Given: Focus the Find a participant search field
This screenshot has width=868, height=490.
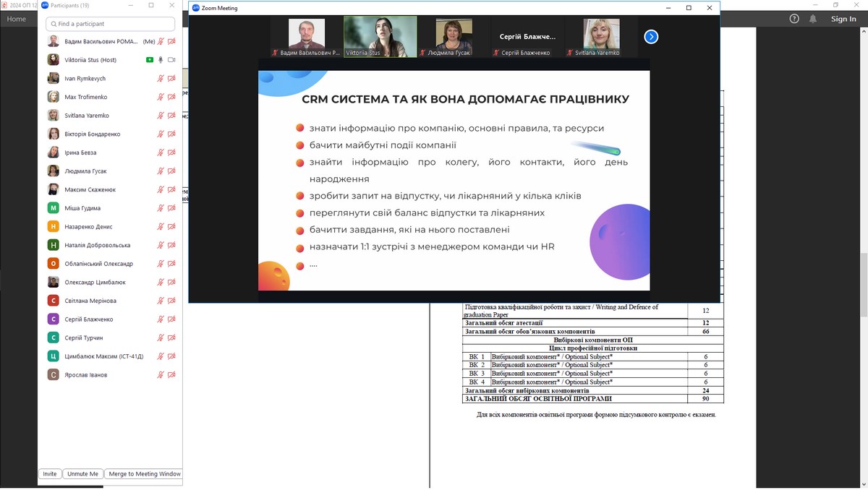Looking at the screenshot, I should coord(110,24).
